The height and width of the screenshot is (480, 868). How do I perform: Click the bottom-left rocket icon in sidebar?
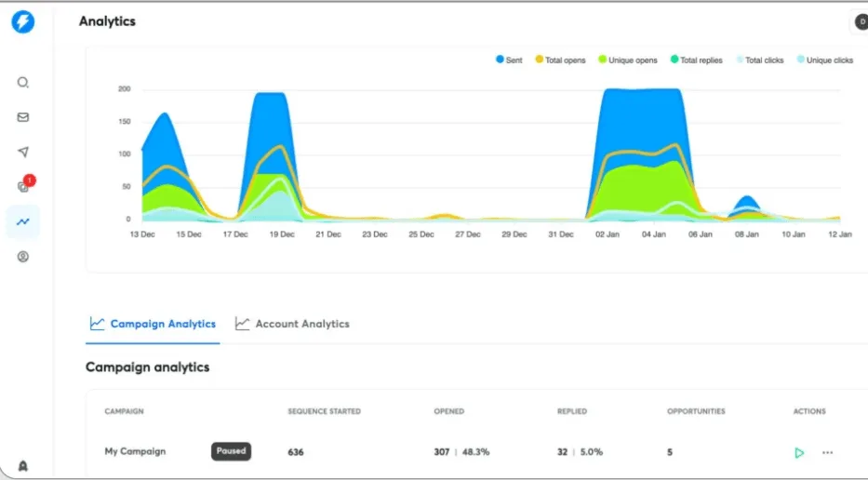(x=23, y=466)
